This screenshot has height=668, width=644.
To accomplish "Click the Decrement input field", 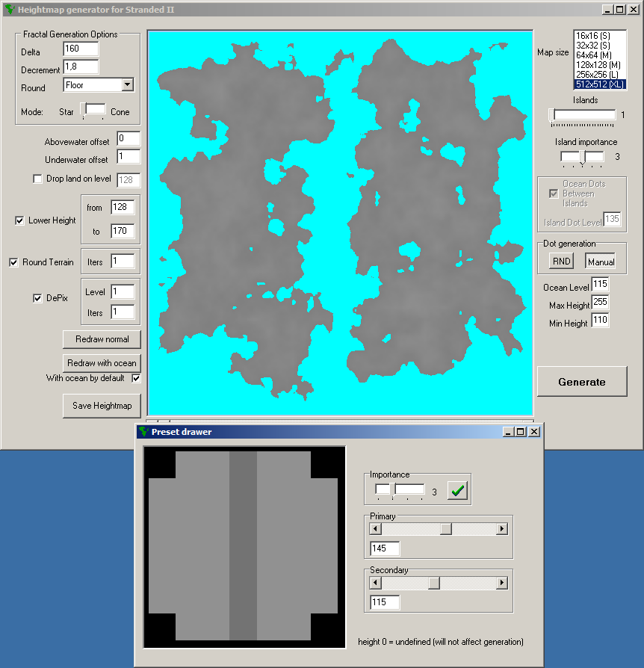I will coord(81,67).
